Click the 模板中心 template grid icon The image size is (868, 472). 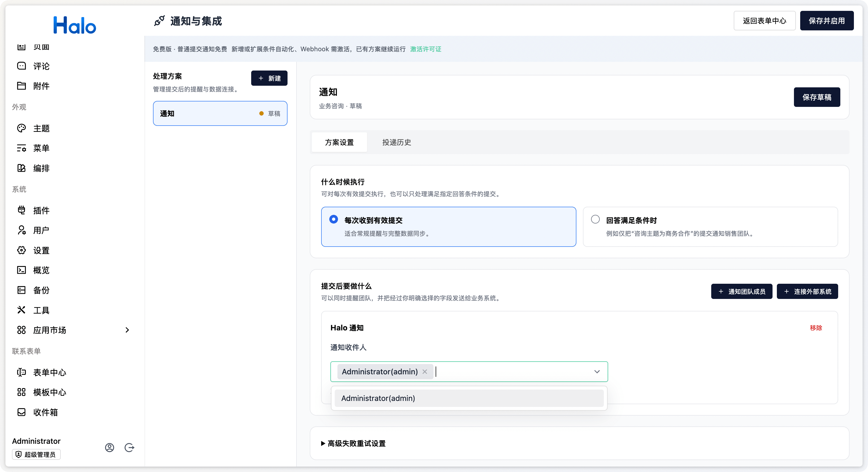(x=21, y=392)
